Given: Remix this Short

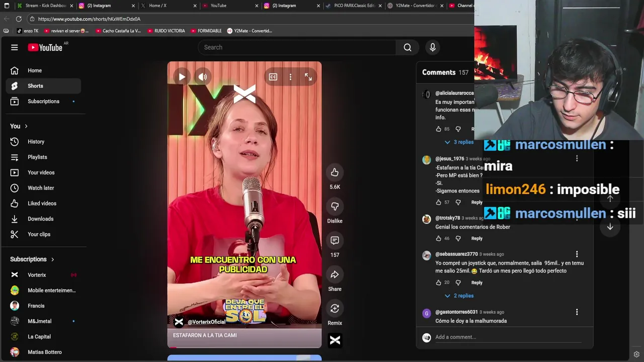Looking at the screenshot, I should coord(335,309).
